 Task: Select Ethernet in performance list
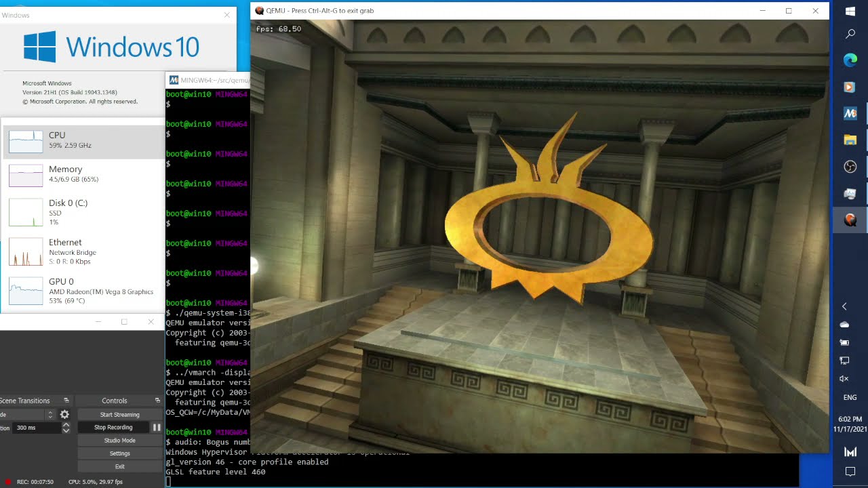click(84, 251)
